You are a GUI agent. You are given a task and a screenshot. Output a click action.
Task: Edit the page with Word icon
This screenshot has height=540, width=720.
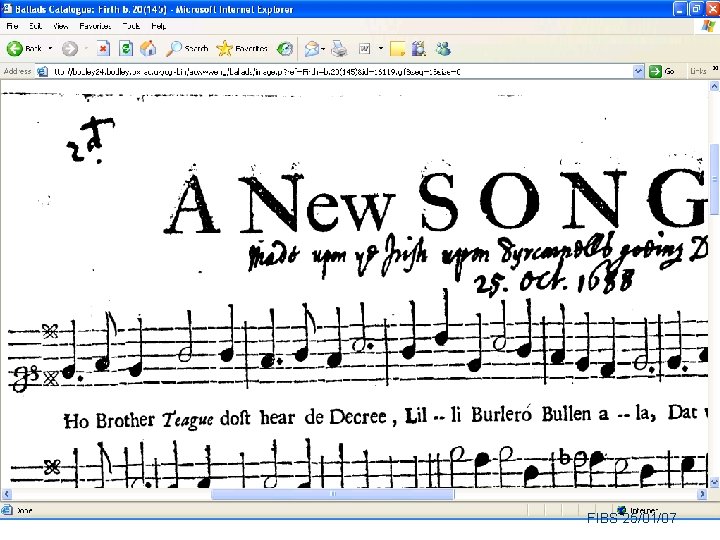coord(365,48)
